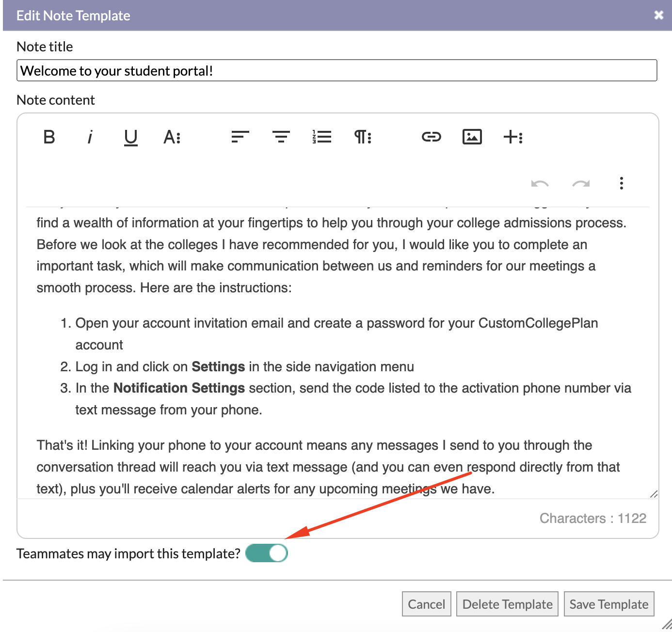
Task: Click list item 1 'Open your account invitation email'
Action: 336,333
